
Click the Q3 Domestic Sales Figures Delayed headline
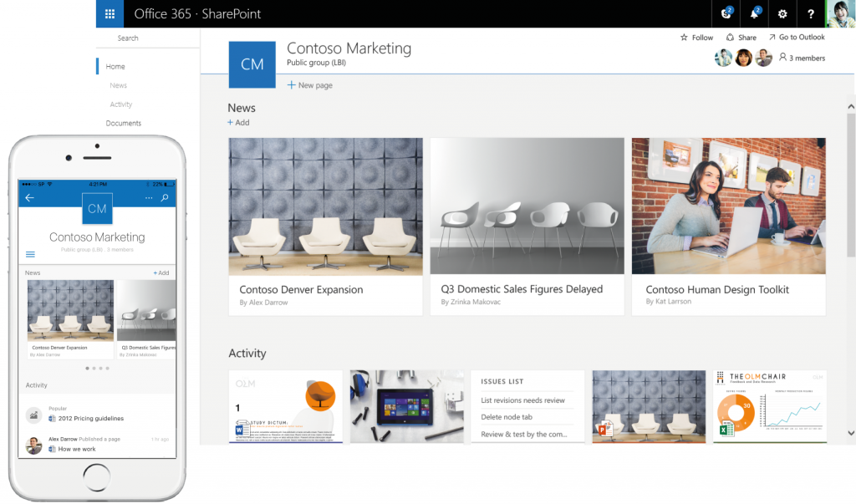522,289
